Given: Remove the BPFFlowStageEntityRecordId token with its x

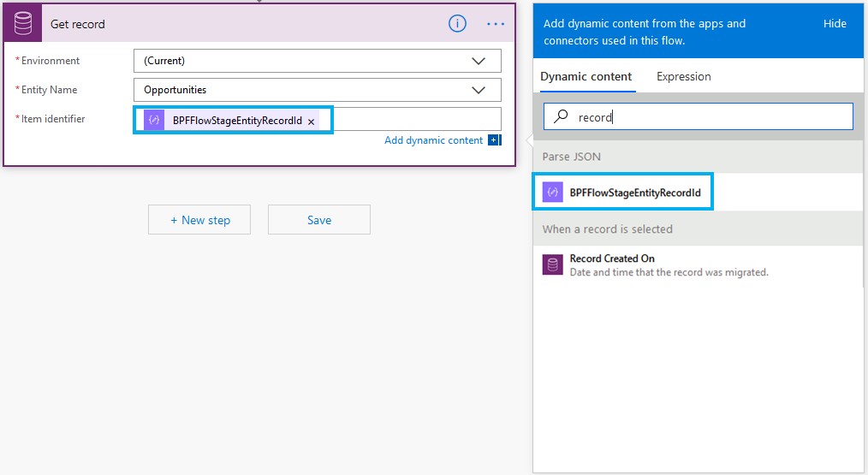Looking at the screenshot, I should (311, 122).
